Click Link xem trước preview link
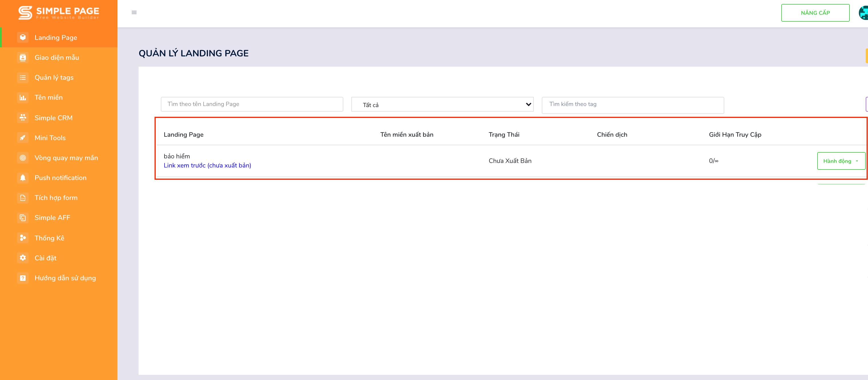Screen dimensions: 868x380 tap(208, 166)
